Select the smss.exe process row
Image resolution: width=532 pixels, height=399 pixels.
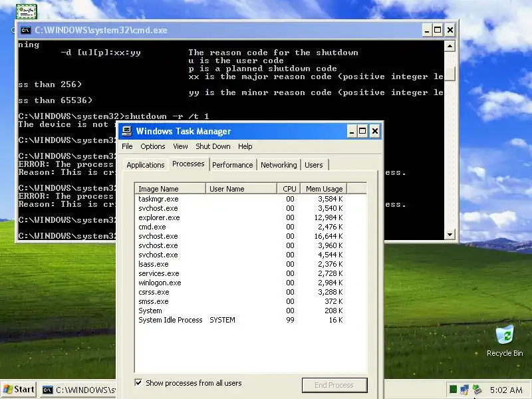pos(241,301)
